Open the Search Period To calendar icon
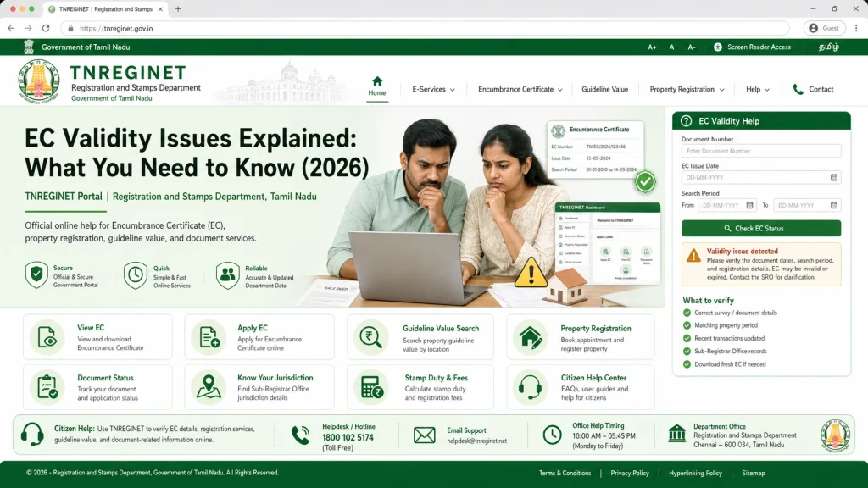 coord(834,205)
